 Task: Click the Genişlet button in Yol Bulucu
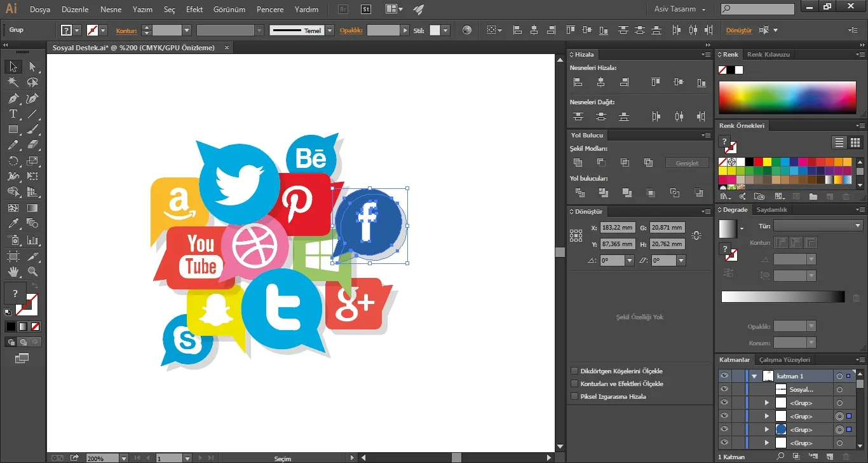687,163
